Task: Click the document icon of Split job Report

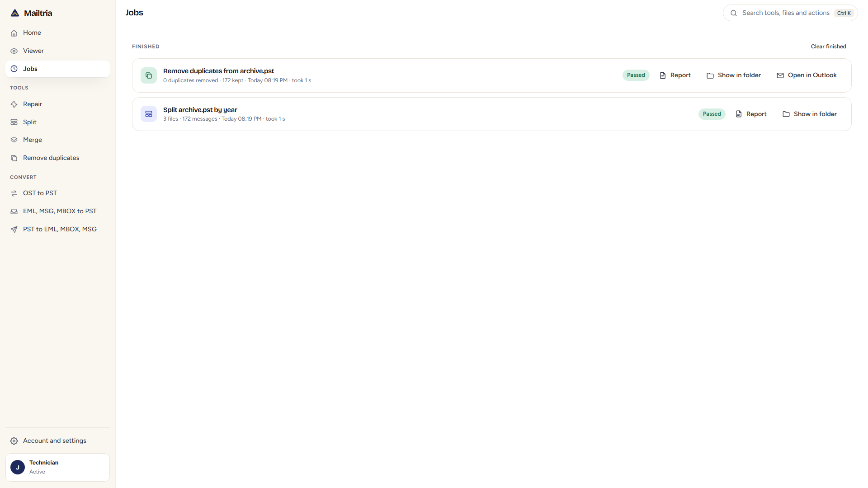Action: coord(739,114)
